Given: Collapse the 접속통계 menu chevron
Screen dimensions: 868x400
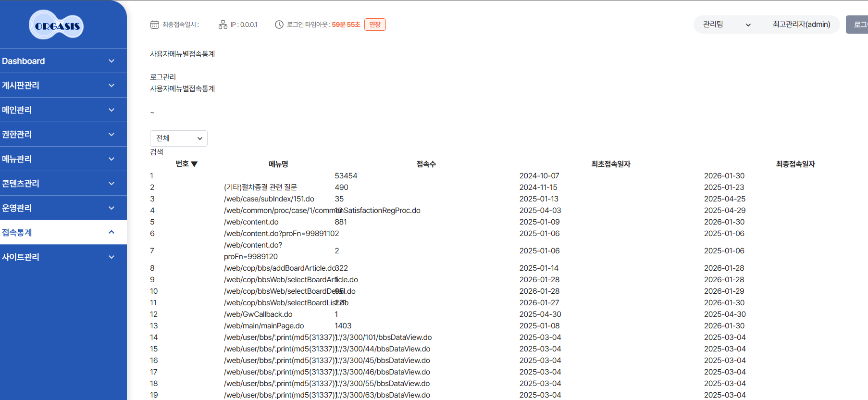Looking at the screenshot, I should click(112, 232).
